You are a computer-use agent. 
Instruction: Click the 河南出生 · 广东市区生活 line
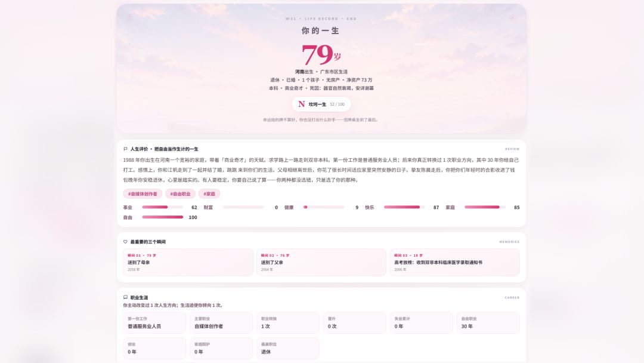pos(321,72)
